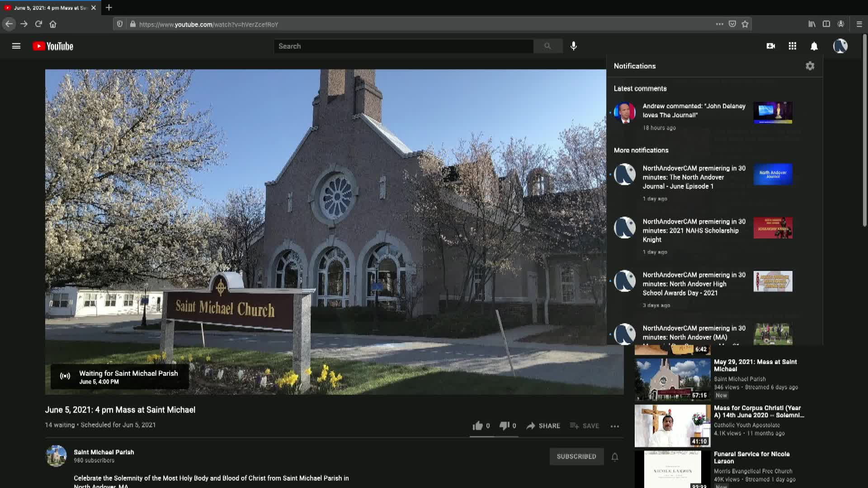
Task: Open a new browser tab
Action: (108, 8)
